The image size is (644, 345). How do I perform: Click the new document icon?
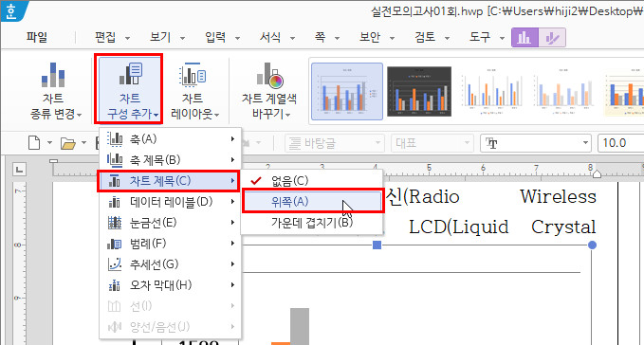(34, 143)
